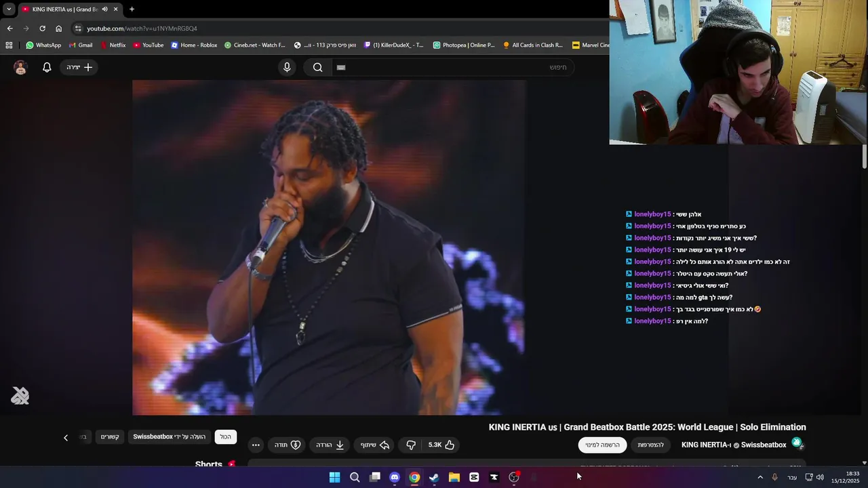The width and height of the screenshot is (868, 488).
Task: Show hidden system tray icons
Action: [x=760, y=477]
